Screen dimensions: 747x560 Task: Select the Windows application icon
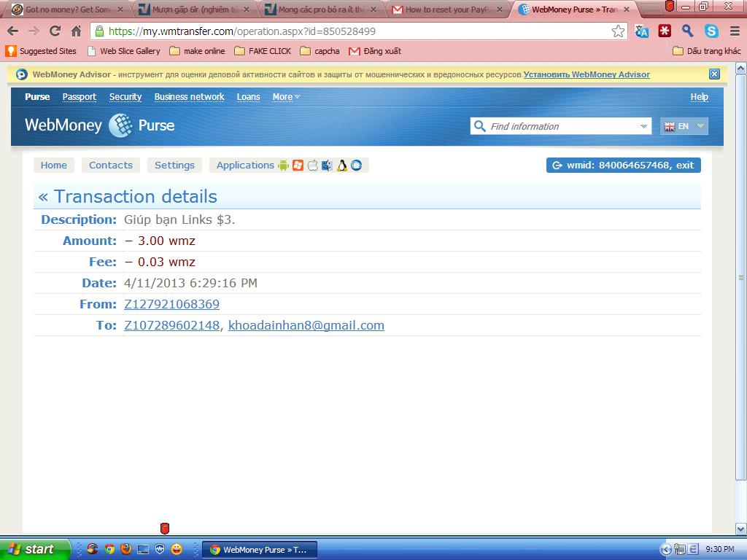[x=298, y=166]
